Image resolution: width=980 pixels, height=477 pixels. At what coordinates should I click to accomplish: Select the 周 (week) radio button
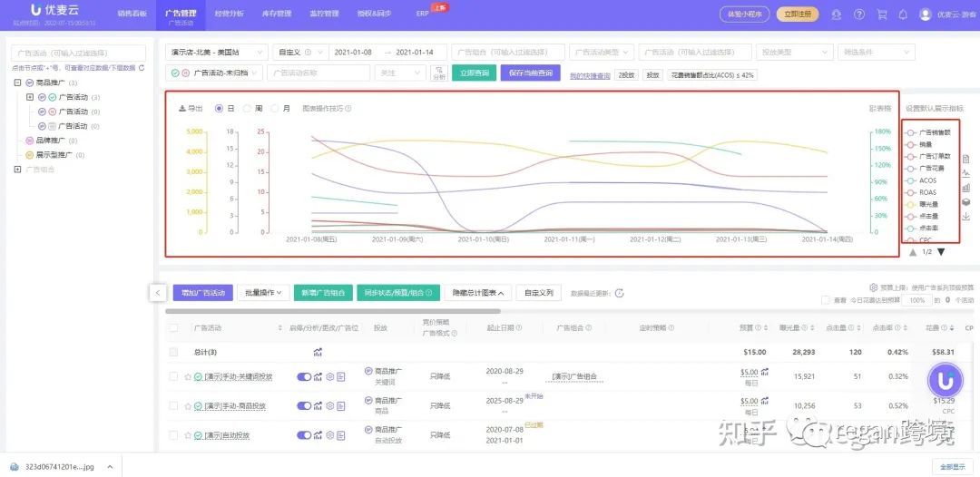pos(247,108)
